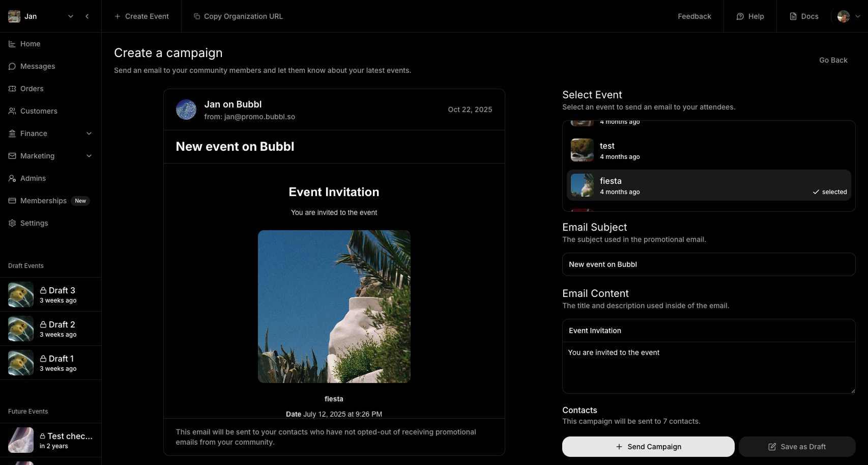Click the Help chat bubble icon
The height and width of the screenshot is (465, 868).
(x=740, y=16)
